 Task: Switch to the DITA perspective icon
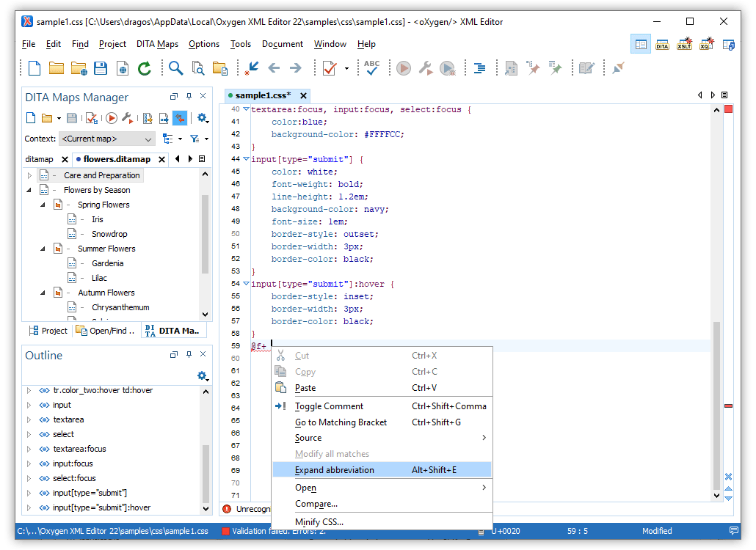pyautogui.click(x=663, y=44)
